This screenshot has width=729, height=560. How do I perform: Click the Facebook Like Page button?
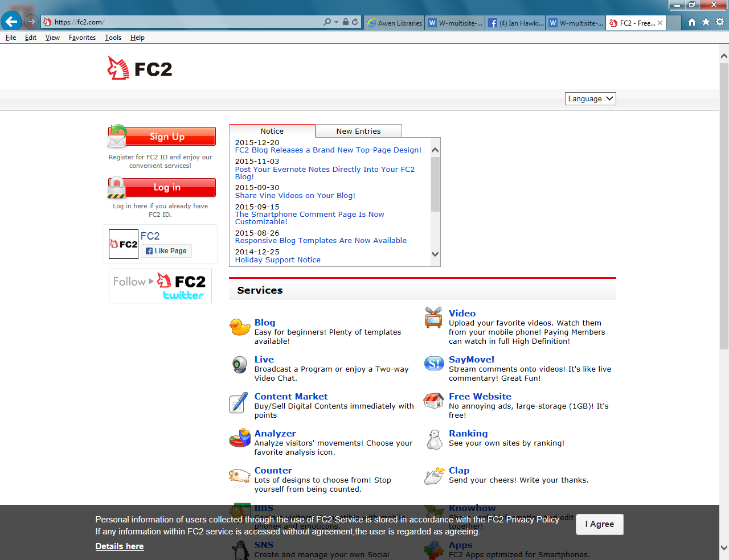pos(166,251)
